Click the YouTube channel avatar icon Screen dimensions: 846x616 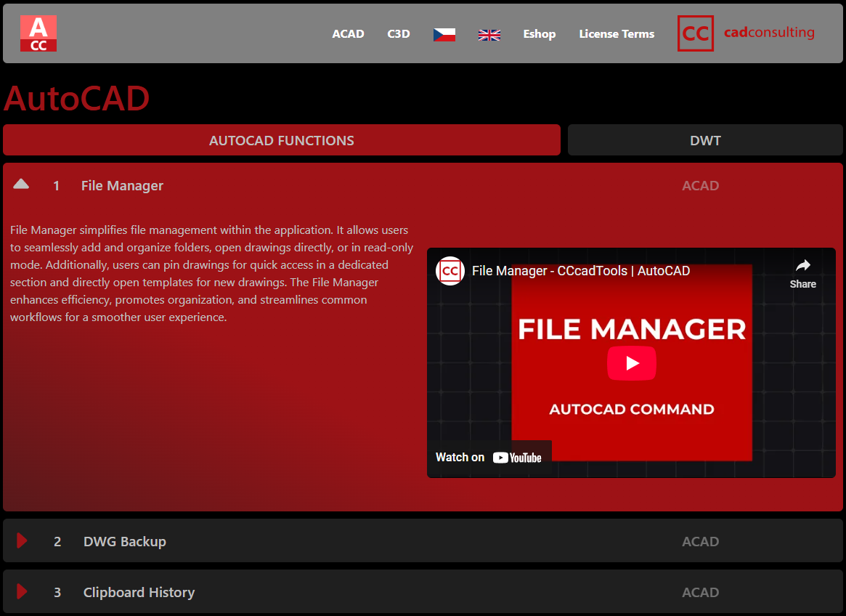click(x=450, y=271)
